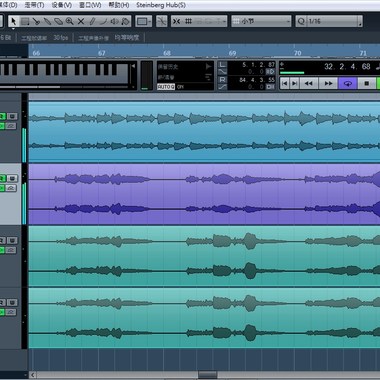Click bar 68 on the ruler
This screenshot has height=380, width=380.
coord(167,53)
